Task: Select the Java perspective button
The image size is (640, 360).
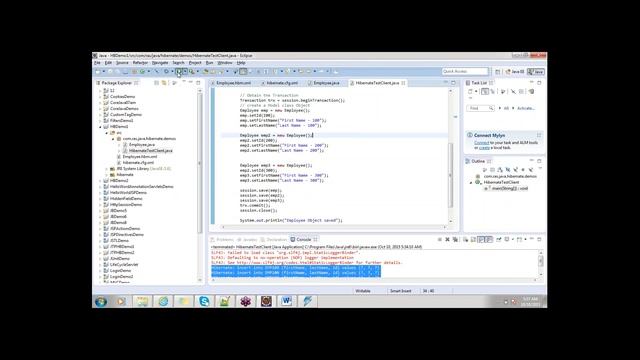Action: coord(536,72)
